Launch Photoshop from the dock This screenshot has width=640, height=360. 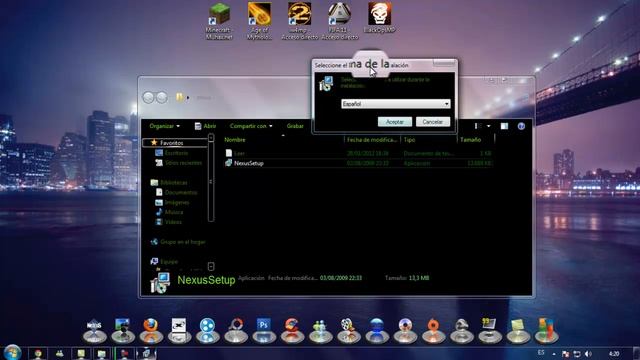pos(264,330)
